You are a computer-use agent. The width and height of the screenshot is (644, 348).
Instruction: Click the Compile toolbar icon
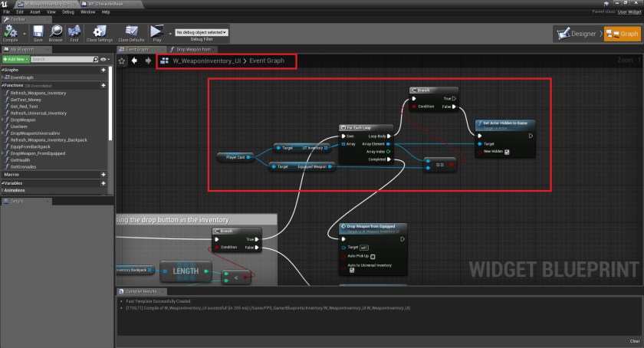click(x=11, y=33)
